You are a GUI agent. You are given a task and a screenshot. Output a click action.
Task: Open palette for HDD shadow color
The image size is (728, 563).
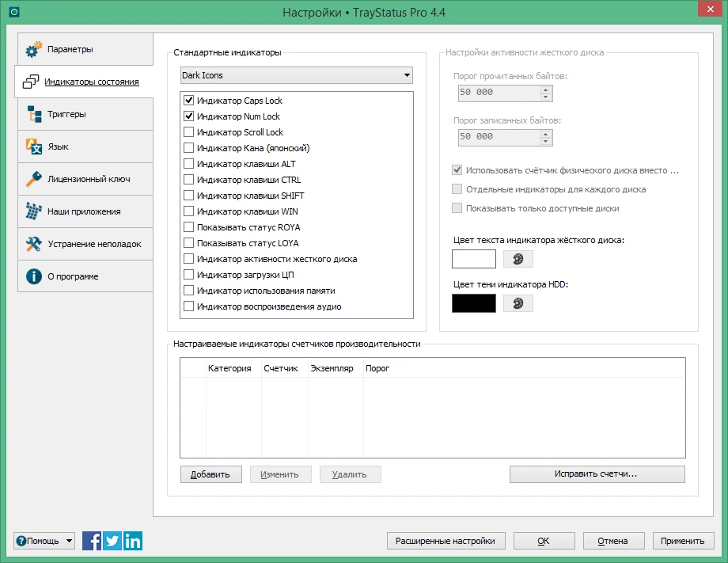pos(518,304)
